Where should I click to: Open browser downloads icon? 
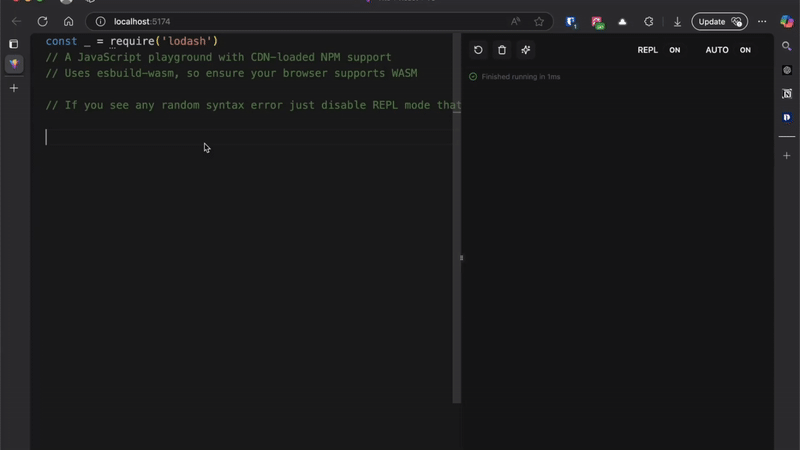(x=677, y=22)
